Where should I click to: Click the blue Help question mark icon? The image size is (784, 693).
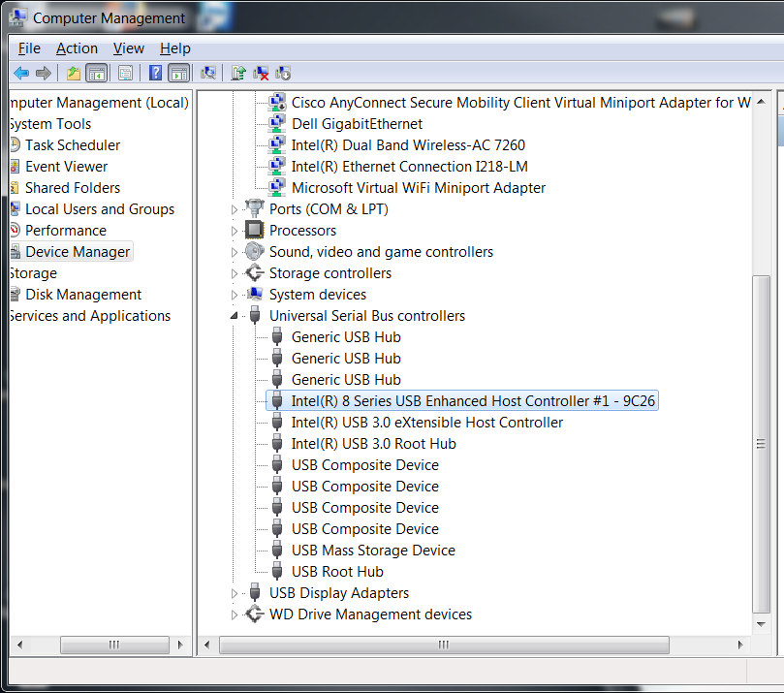pyautogui.click(x=155, y=73)
